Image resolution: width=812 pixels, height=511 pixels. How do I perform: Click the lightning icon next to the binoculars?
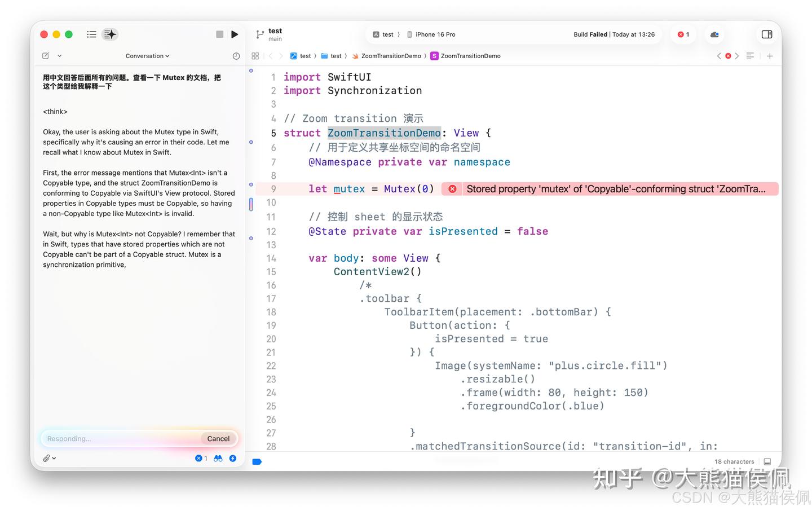click(233, 459)
